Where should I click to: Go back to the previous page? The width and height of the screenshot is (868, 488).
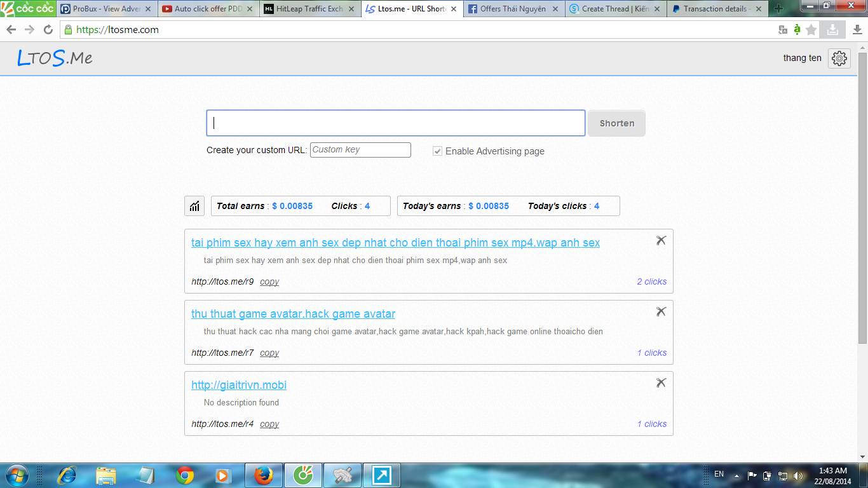point(11,30)
